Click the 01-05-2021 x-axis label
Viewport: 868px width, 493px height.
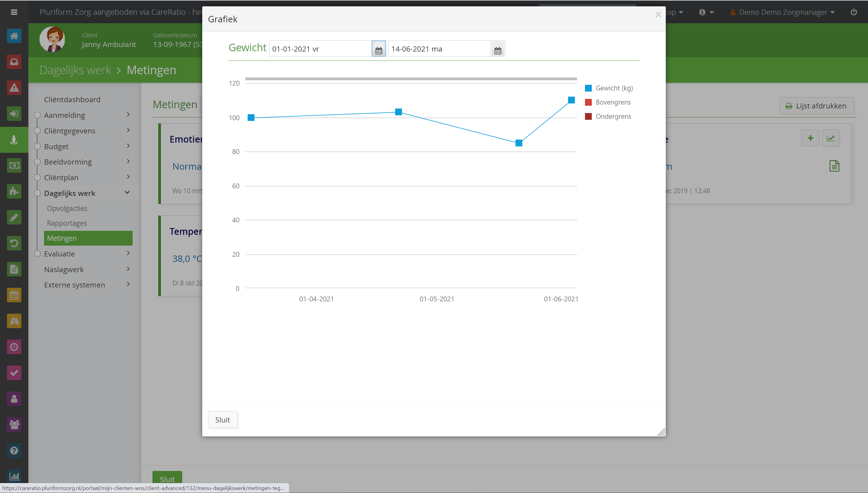click(x=437, y=299)
